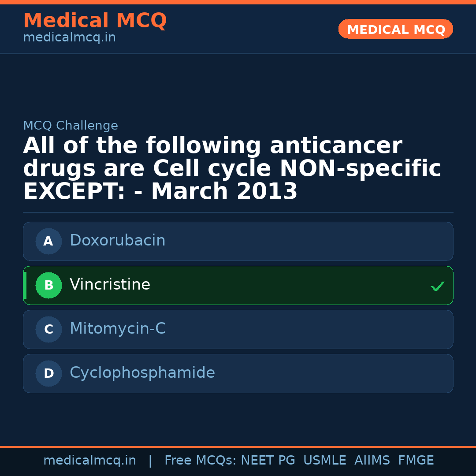Image resolution: width=476 pixels, height=476 pixels.
Task: Click the letter C circle icon
Action: 48,329
